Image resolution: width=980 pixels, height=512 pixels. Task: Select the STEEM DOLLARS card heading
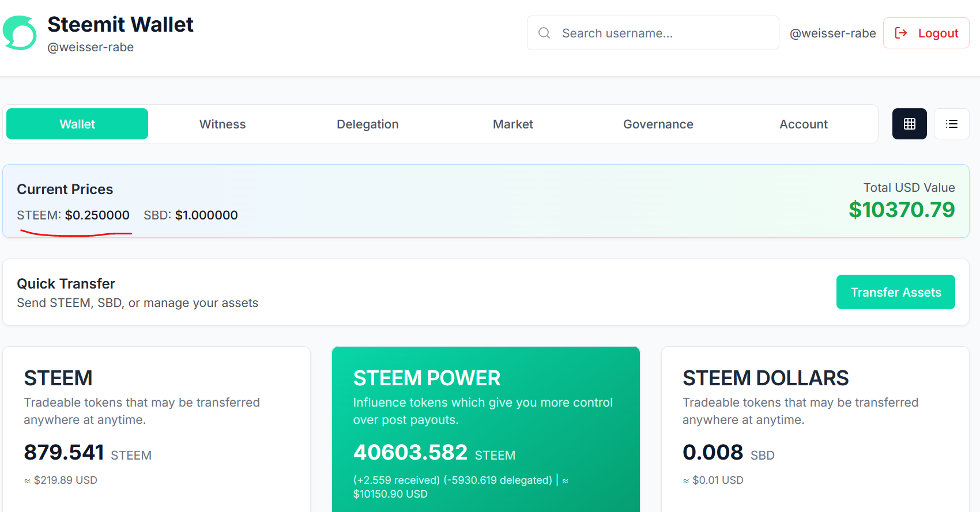pyautogui.click(x=766, y=378)
